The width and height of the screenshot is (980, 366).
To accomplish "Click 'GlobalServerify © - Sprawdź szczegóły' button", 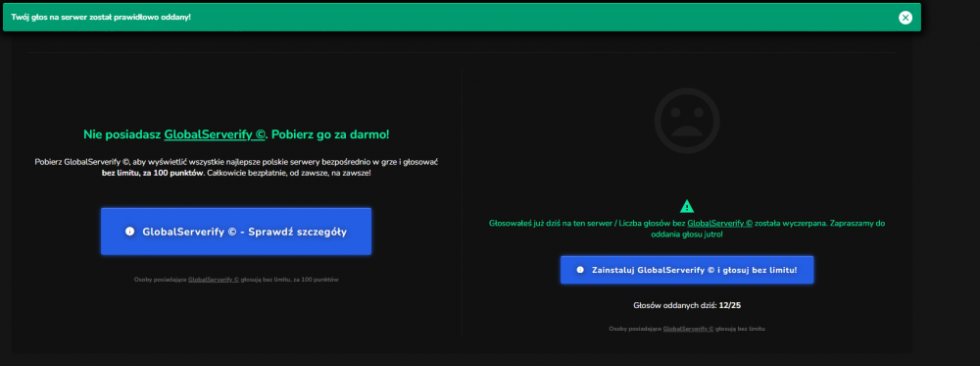I will point(236,232).
